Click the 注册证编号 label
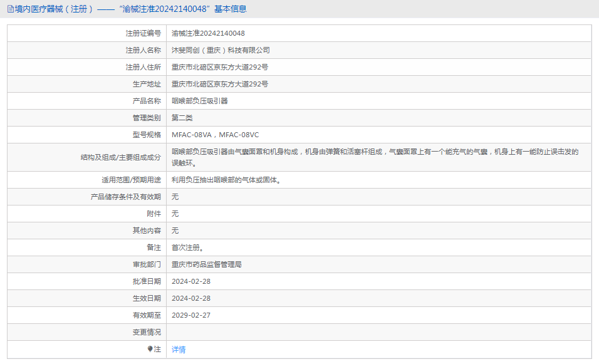Image resolution: width=599 pixels, height=364 pixels. [x=143, y=33]
